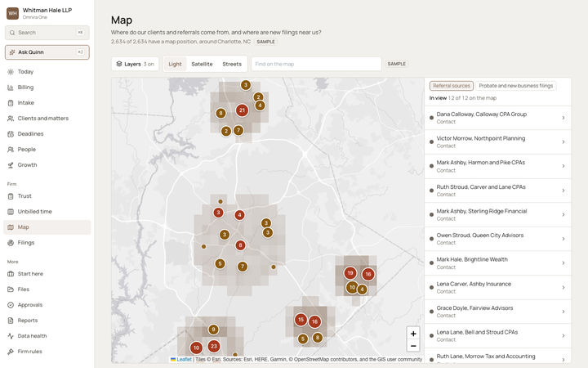Expand Mark Hale, Brightline Wealth chevron
588x368 pixels.
(x=563, y=263)
